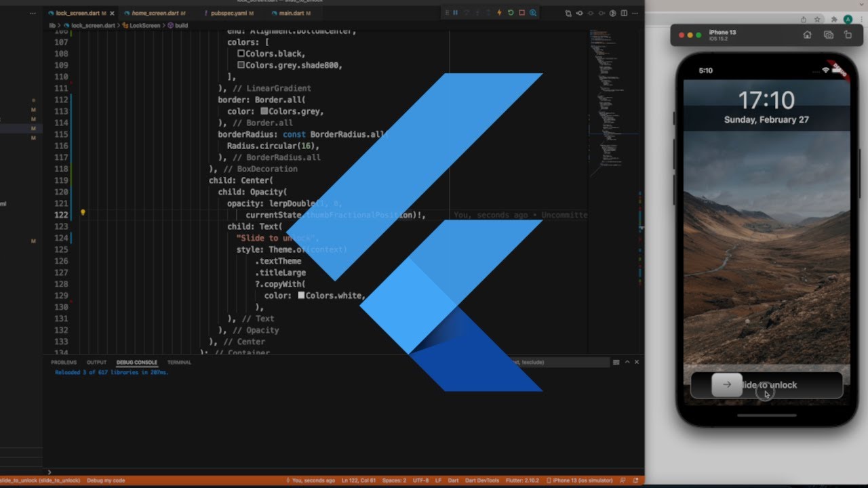Open the editor More Actions ellipsis

(635, 13)
